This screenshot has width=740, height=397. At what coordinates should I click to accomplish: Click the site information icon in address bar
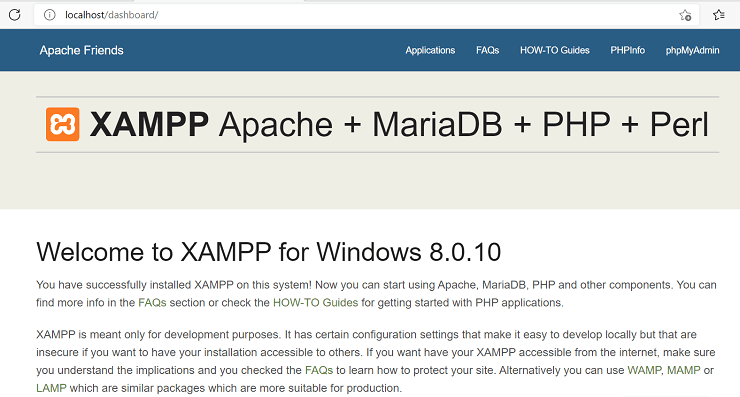[x=50, y=15]
